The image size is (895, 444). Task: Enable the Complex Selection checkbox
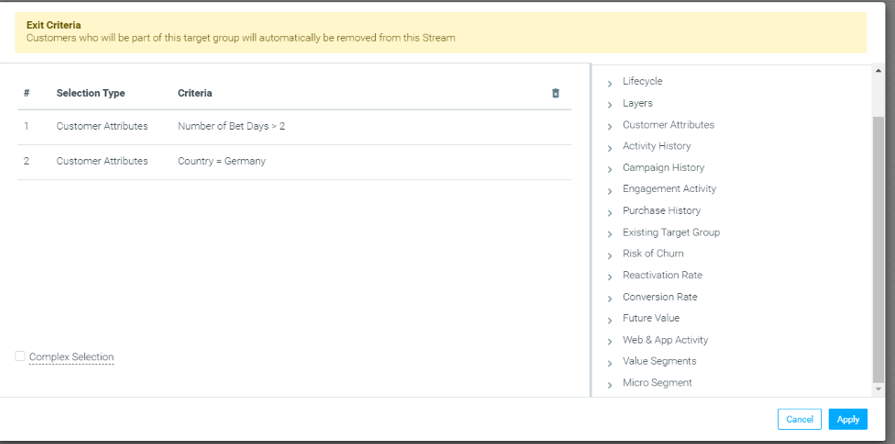[20, 356]
